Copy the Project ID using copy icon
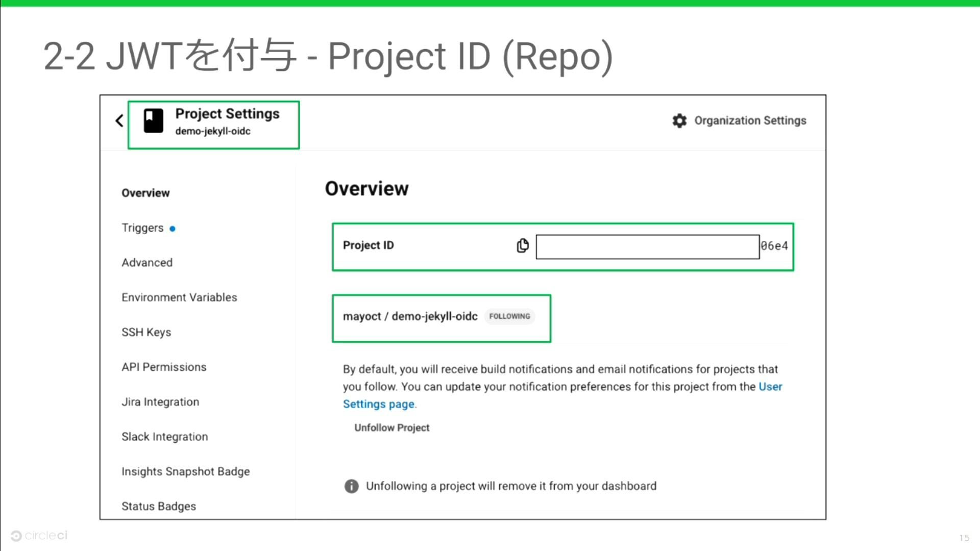 [x=522, y=245]
